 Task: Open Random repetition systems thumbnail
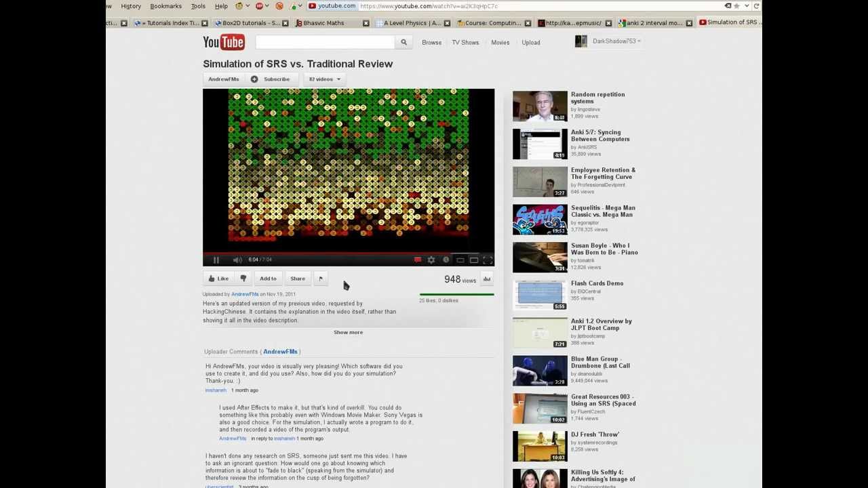(540, 106)
